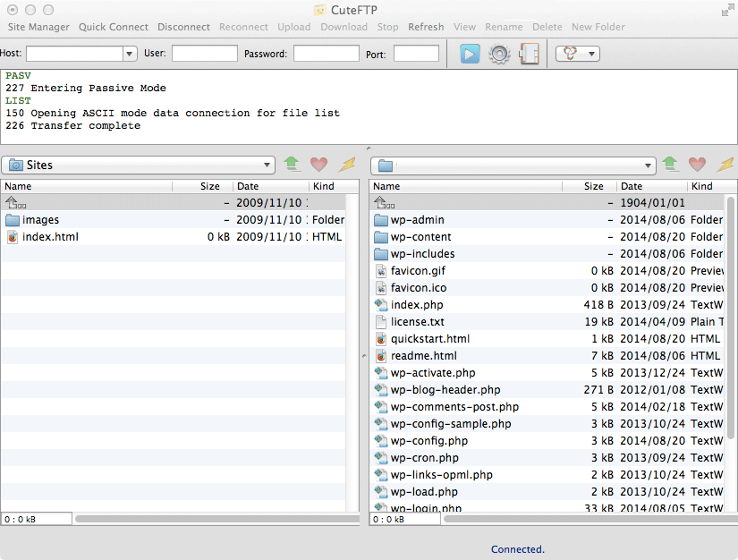Click Disconnect in the toolbar

183,27
